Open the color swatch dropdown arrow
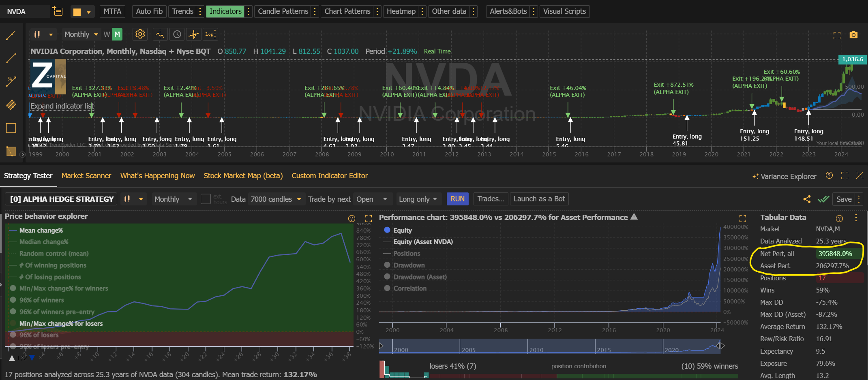This screenshot has width=868, height=380. point(89,12)
